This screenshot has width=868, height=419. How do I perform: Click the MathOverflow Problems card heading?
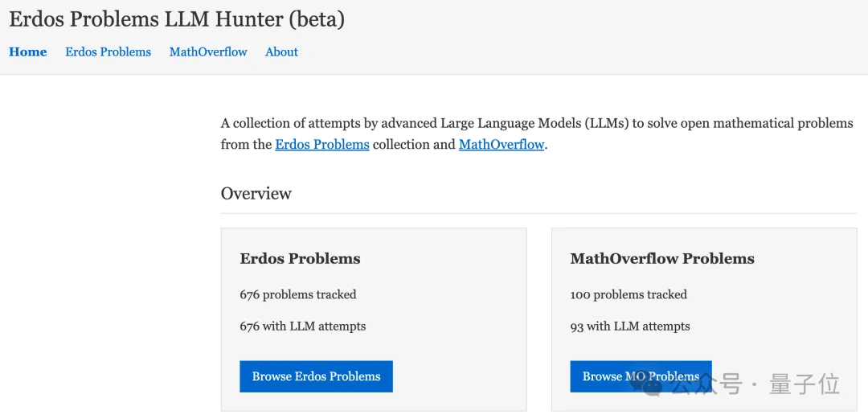point(662,258)
